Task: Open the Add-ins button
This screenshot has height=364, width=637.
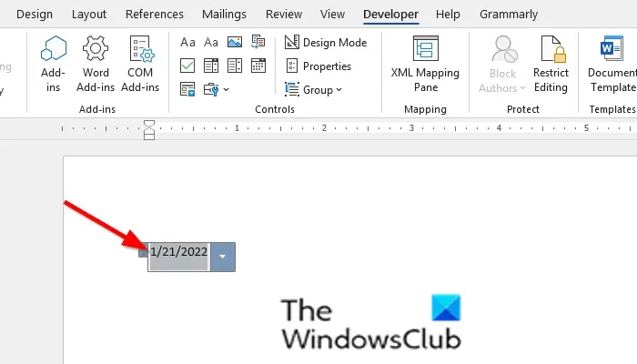Action: tap(53, 65)
